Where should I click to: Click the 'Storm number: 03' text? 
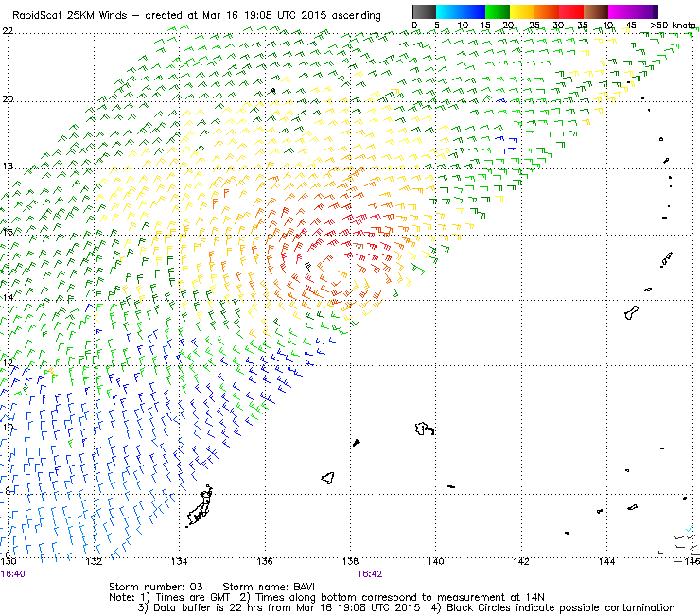tap(156, 587)
